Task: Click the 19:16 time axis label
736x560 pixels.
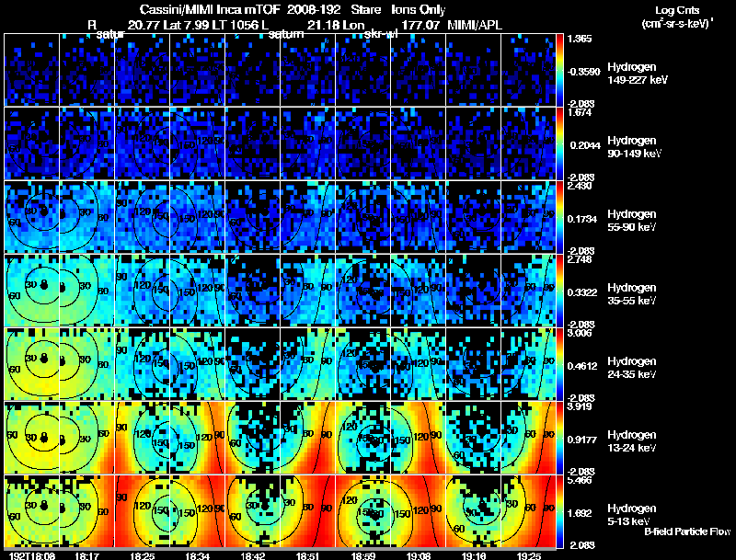Action: click(x=474, y=555)
